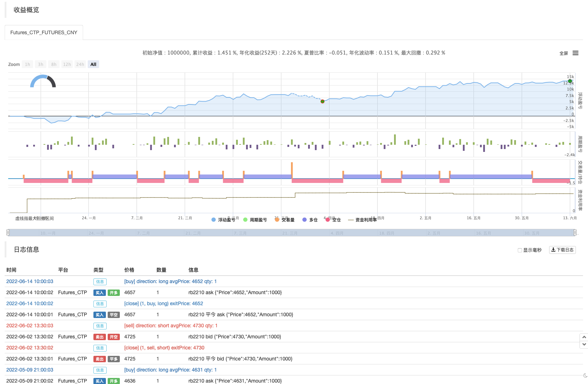This screenshot has width=588, height=384.
Task: Click the 买入 tag in the 4657 开多 row
Action: pos(99,293)
